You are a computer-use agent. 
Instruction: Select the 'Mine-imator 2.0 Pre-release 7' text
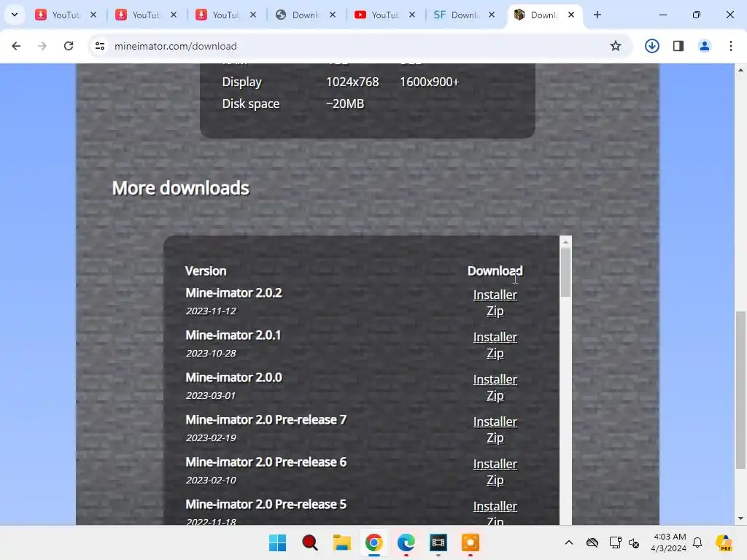coord(266,420)
